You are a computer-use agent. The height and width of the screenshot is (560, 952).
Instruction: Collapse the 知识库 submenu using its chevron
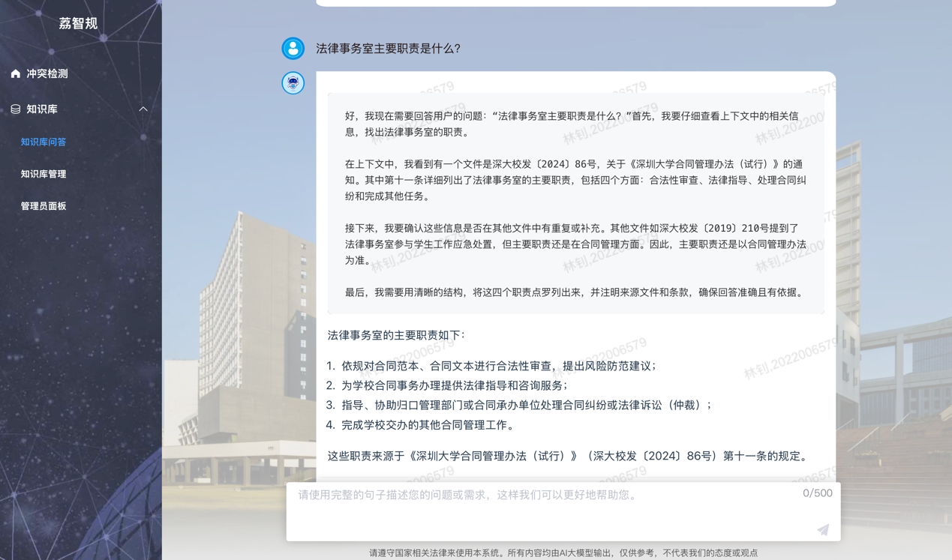click(x=143, y=109)
